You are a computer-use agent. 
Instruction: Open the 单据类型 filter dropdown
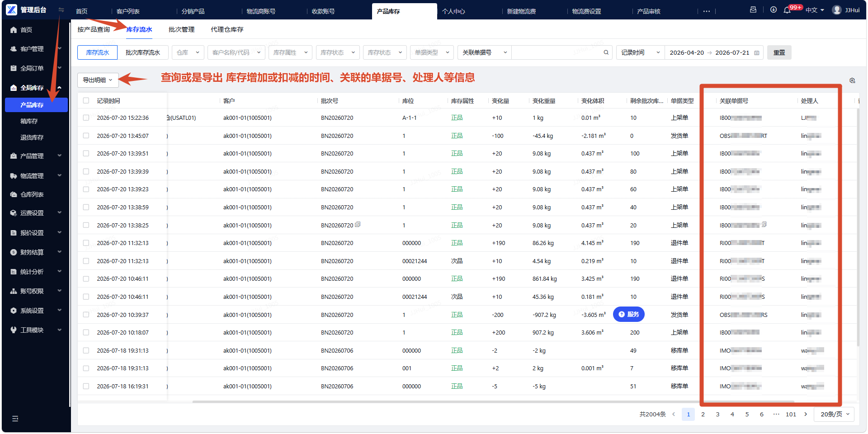(432, 52)
